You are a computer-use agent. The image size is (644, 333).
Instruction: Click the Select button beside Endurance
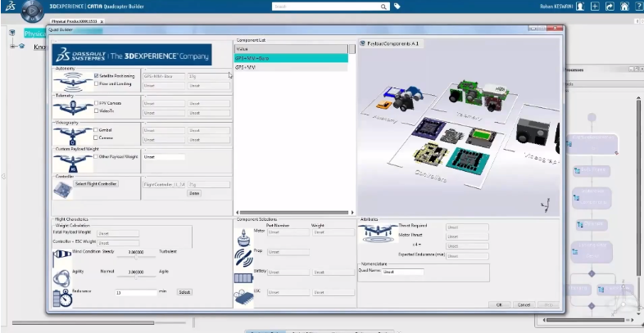184,292
